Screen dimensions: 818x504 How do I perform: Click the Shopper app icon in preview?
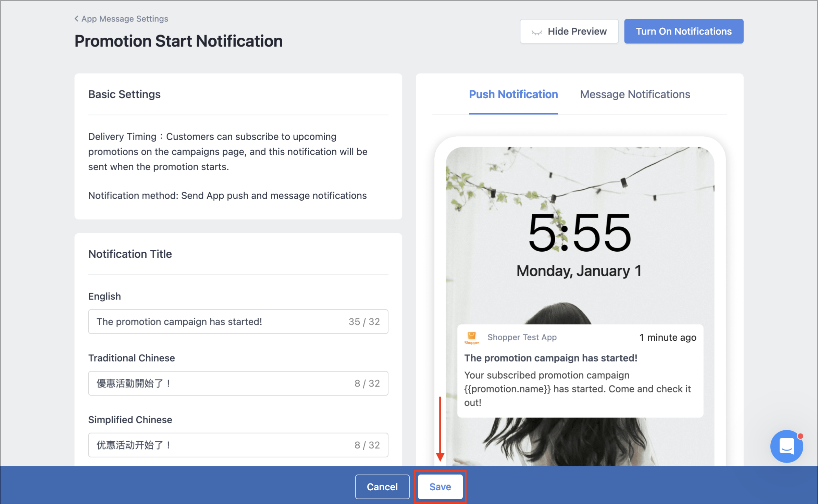pyautogui.click(x=471, y=338)
